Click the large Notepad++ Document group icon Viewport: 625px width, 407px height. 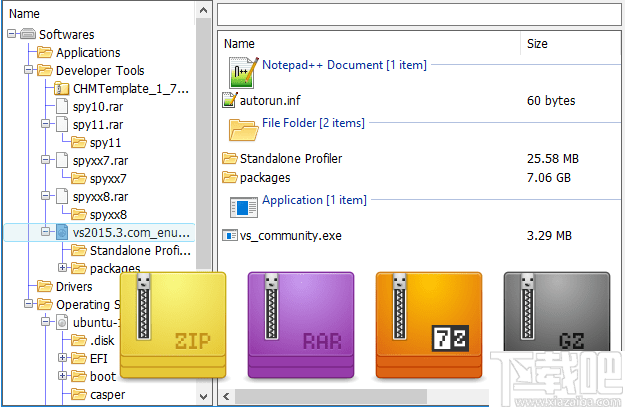click(x=244, y=73)
